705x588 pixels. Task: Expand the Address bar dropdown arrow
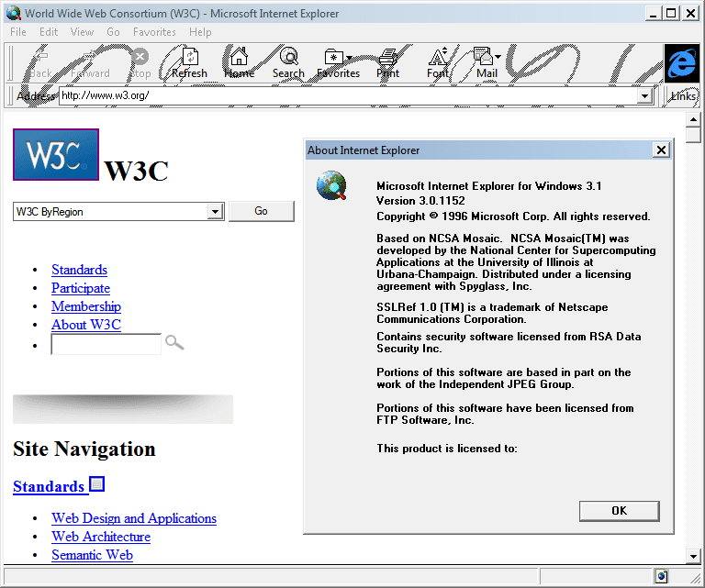(x=644, y=95)
